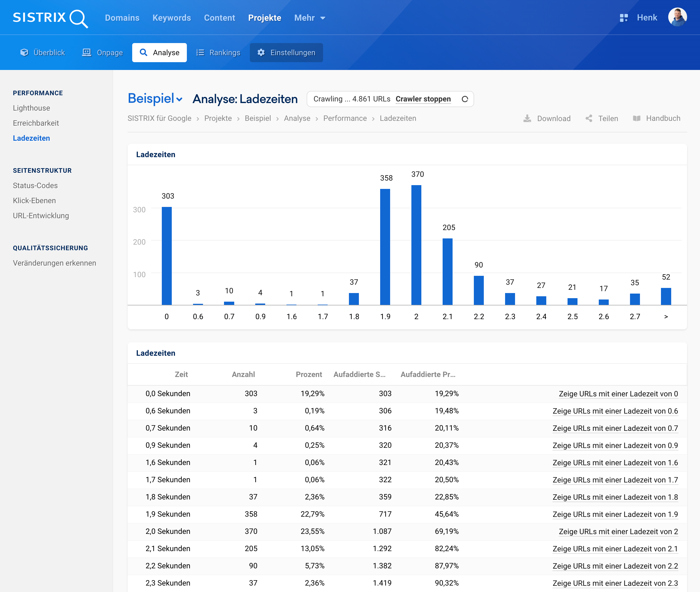Click the apps grid icon next to Henk

click(x=624, y=17)
